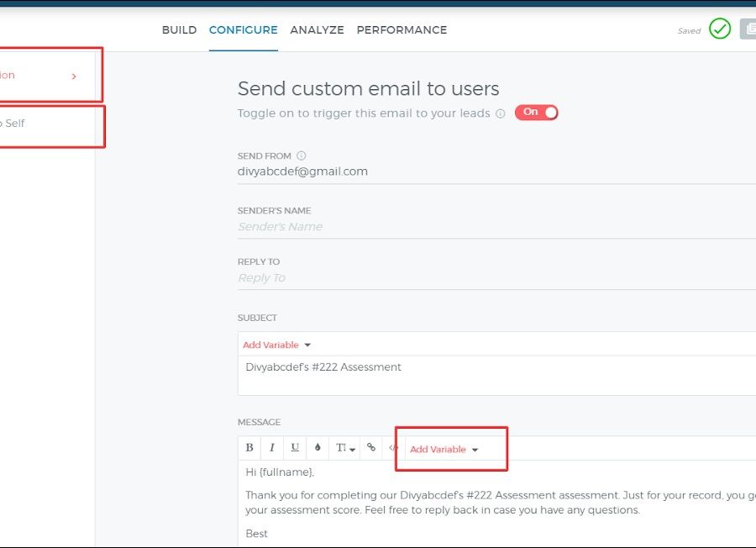Open Add Variable dropdown in Message toolbar

coord(444,450)
